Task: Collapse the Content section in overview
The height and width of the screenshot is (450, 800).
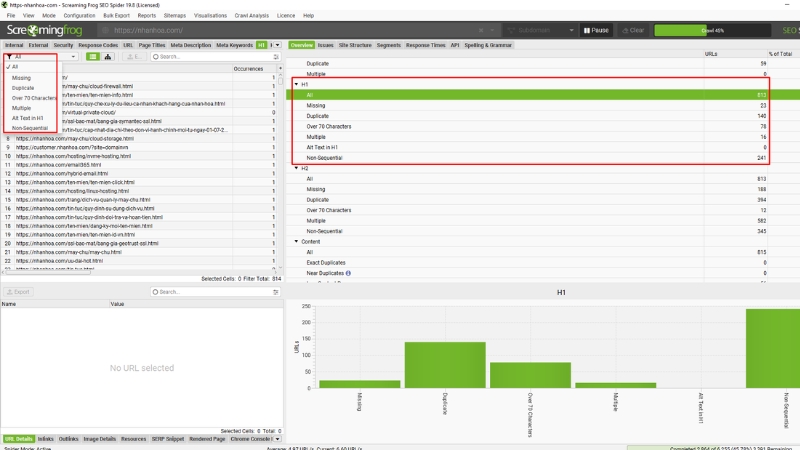Action: [296, 241]
